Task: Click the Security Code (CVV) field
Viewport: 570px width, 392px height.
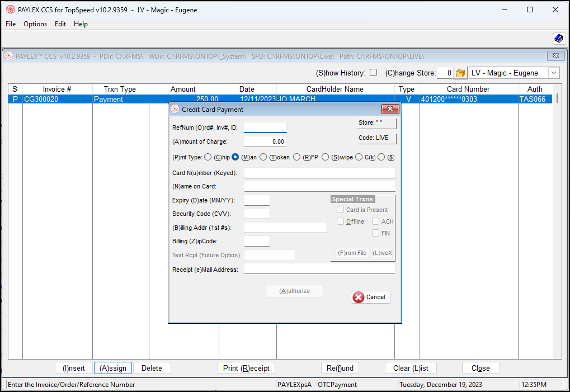Action: point(257,214)
